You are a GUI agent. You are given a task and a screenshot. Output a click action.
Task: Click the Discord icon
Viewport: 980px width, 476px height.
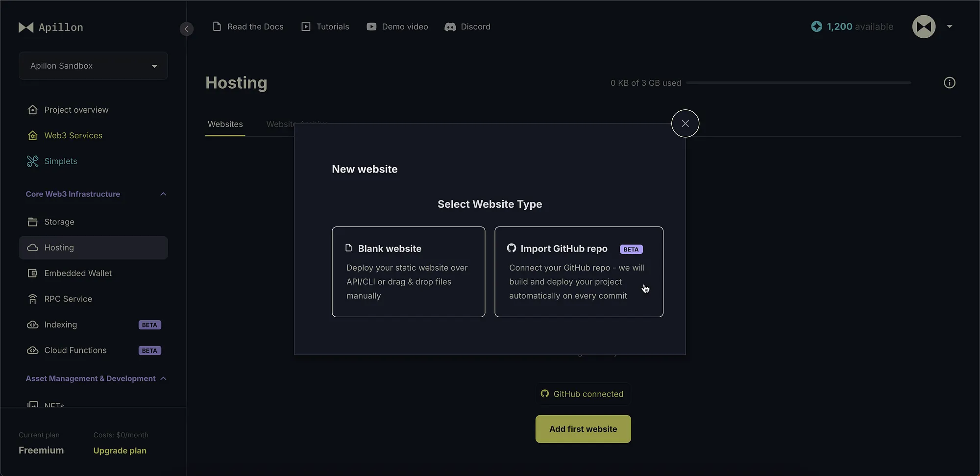tap(450, 27)
